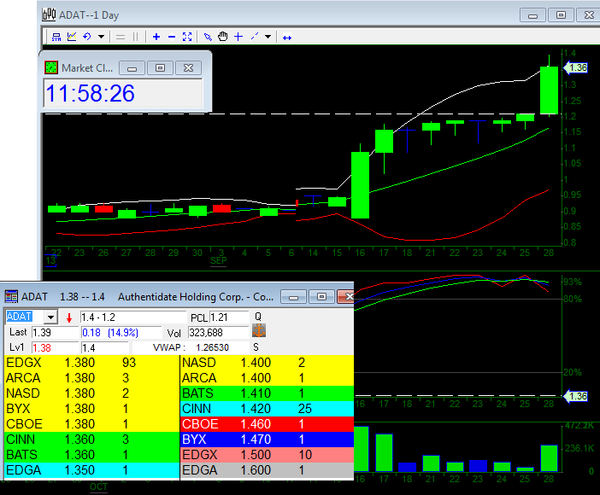This screenshot has height=495, width=600.
Task: Click the refresh chart icon
Action: click(87, 37)
